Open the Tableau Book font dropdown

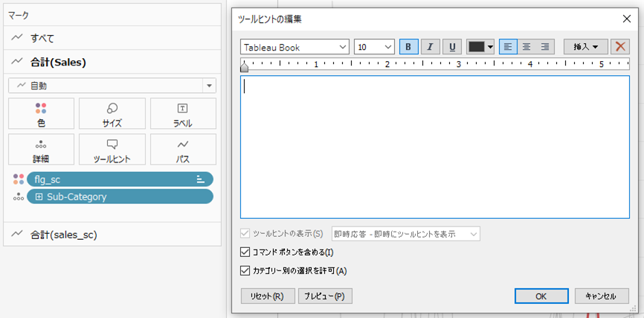click(295, 47)
